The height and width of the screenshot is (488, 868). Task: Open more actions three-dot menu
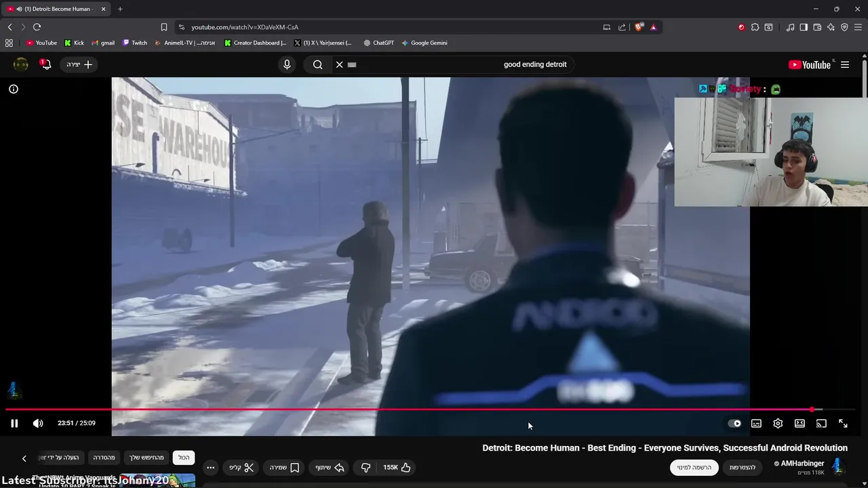[210, 468]
